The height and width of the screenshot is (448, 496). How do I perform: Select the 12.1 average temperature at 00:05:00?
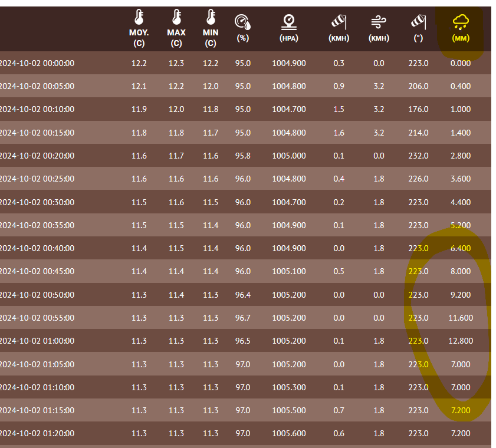click(139, 86)
